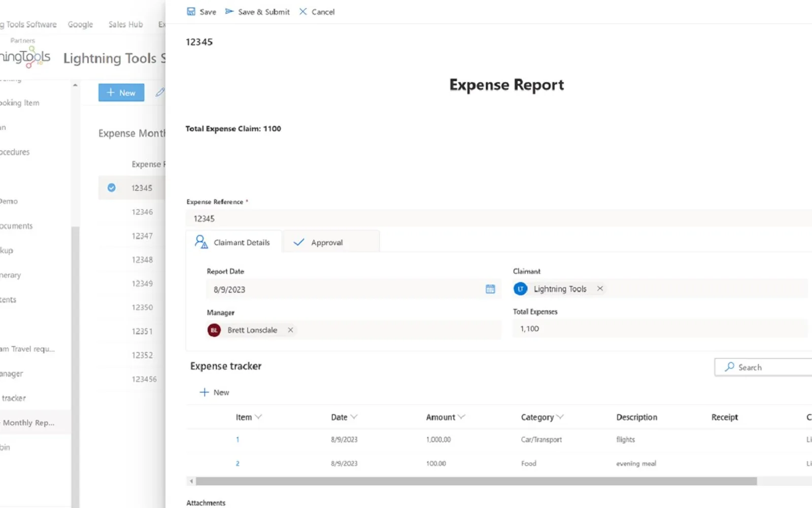The image size is (812, 508).
Task: Open expense tracker item 1
Action: click(238, 439)
